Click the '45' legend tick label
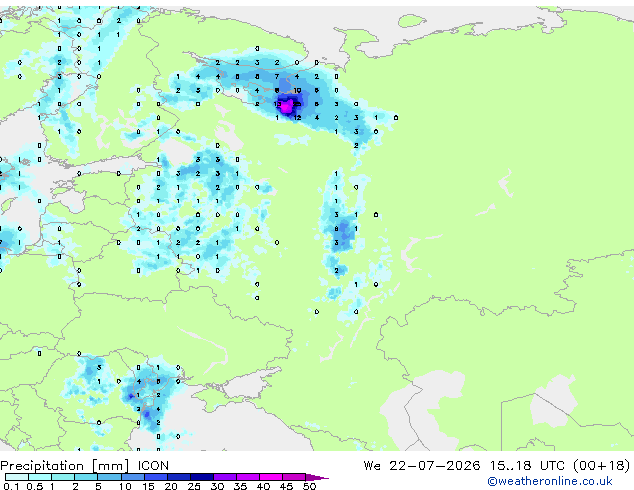 click(x=286, y=486)
